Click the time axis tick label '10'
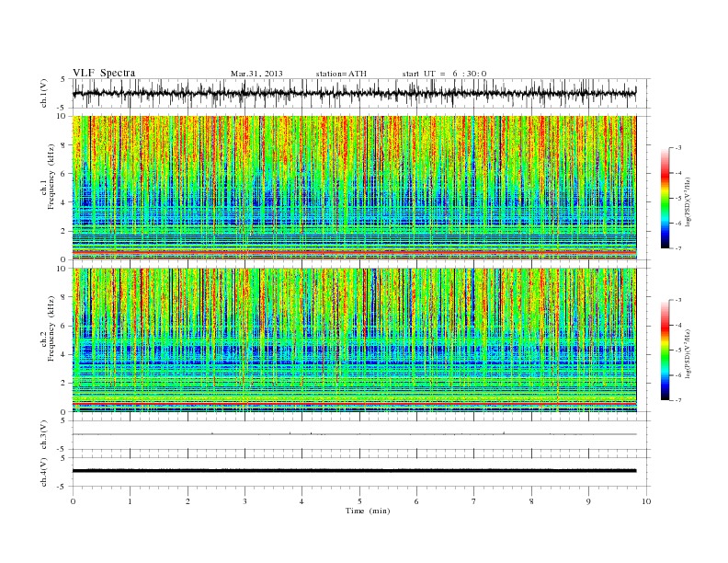The width and height of the screenshot is (728, 563). (x=646, y=501)
